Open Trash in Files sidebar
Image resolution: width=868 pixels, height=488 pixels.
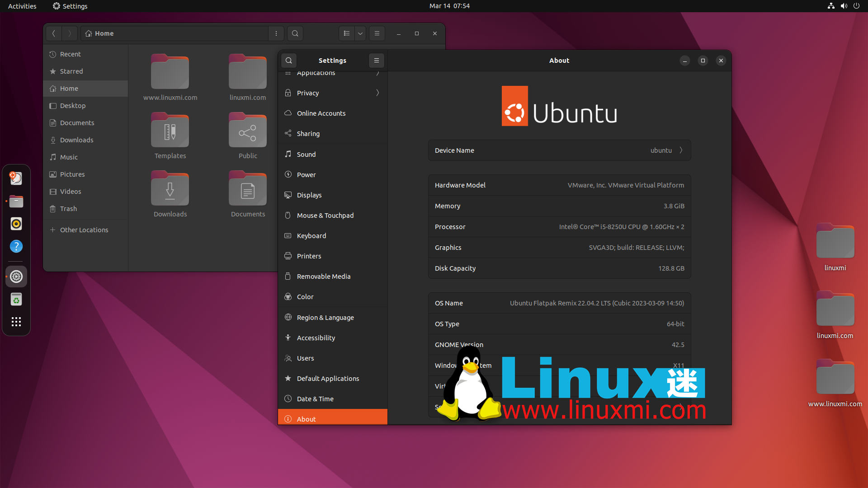(x=85, y=209)
